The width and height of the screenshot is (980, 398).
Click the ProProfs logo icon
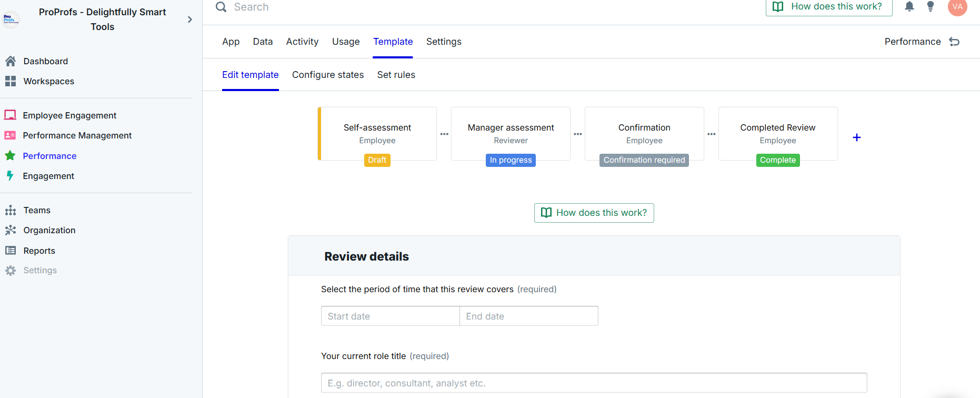pyautogui.click(x=11, y=19)
